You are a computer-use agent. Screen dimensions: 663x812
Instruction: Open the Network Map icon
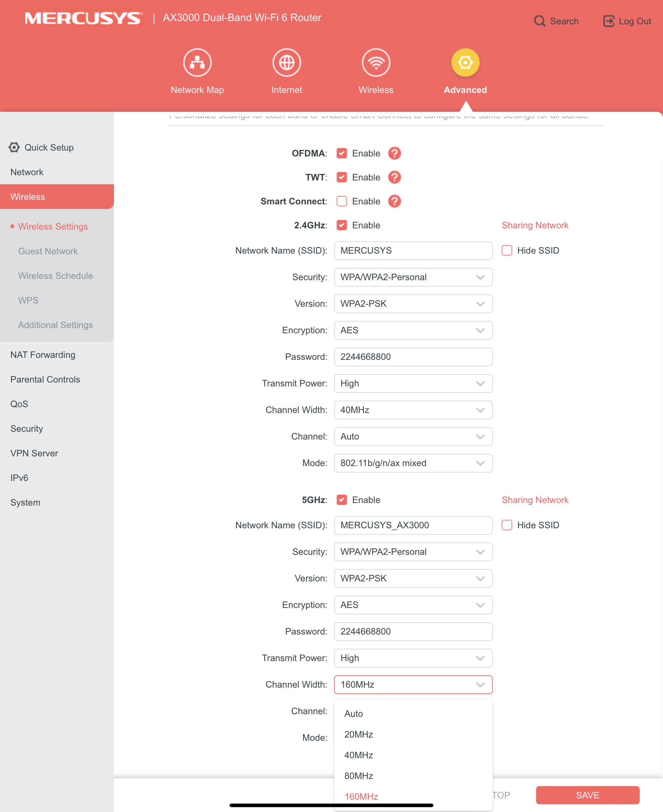click(197, 62)
